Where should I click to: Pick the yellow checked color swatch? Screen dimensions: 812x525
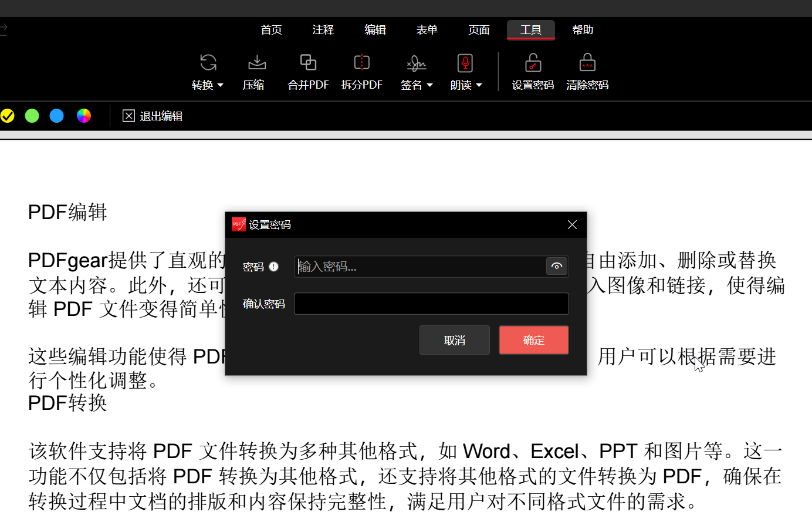pos(7,116)
